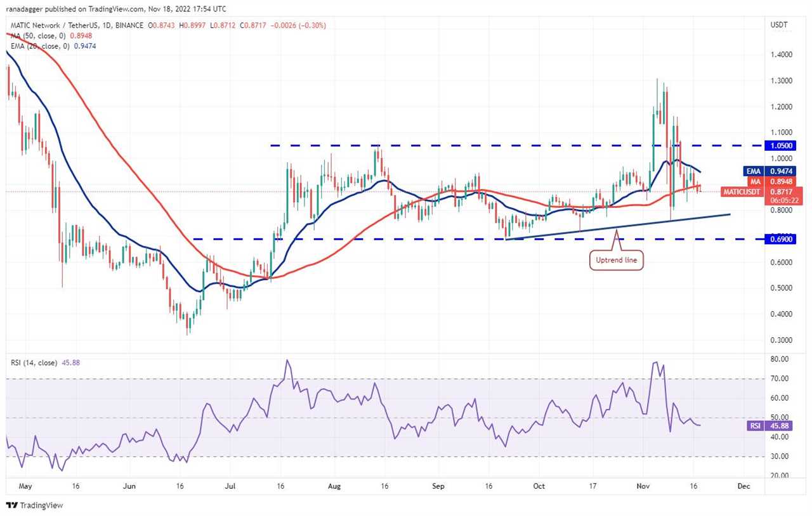The height and width of the screenshot is (516, 812).
Task: Click the 'Jul' label on the time axis
Action: 230,486
